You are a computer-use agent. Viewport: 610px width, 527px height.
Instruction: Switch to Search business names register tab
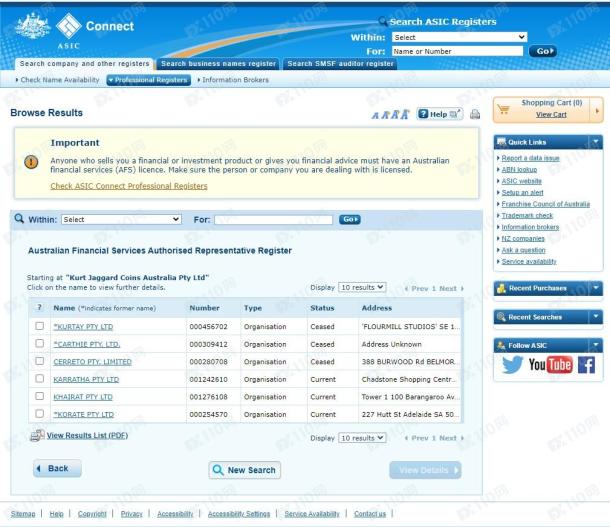pos(218,64)
